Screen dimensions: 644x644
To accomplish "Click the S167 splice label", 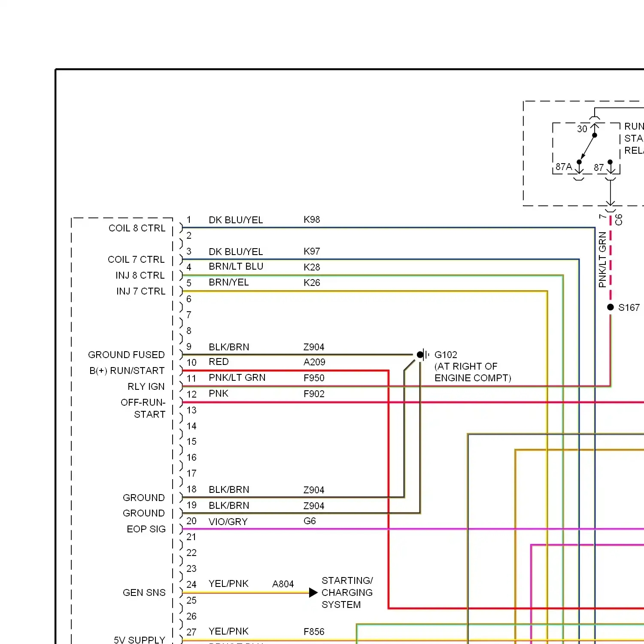I will tap(629, 307).
